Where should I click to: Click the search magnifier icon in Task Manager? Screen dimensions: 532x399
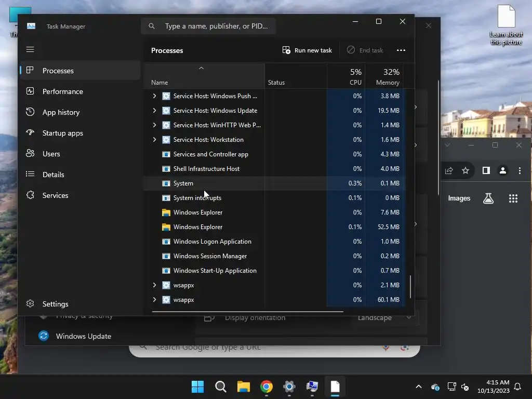point(152,26)
